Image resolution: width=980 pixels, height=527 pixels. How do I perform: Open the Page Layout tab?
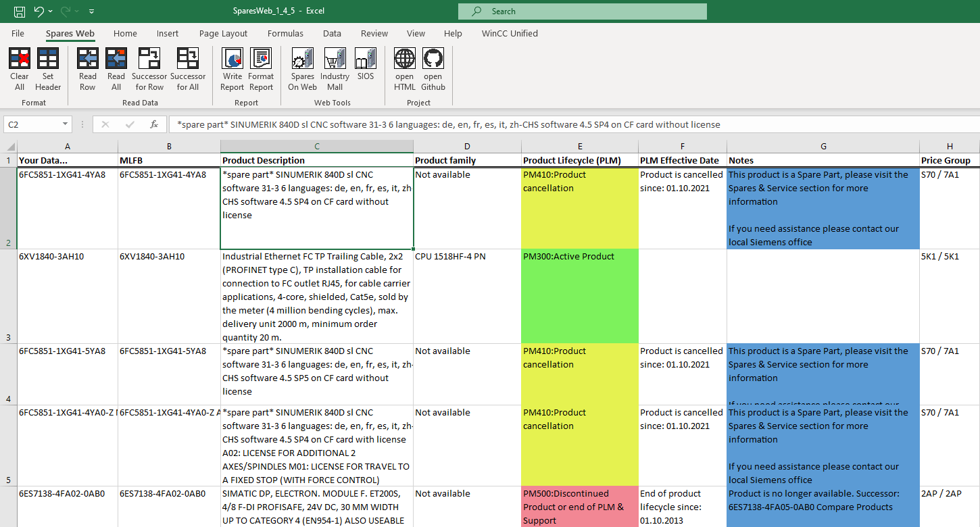[223, 33]
